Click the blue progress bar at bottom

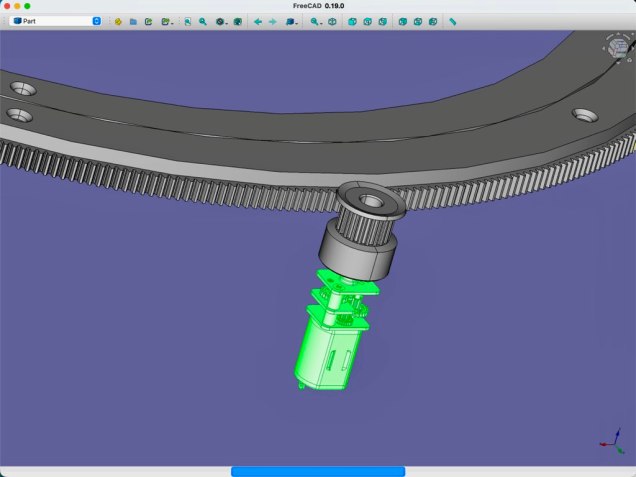pos(318,471)
